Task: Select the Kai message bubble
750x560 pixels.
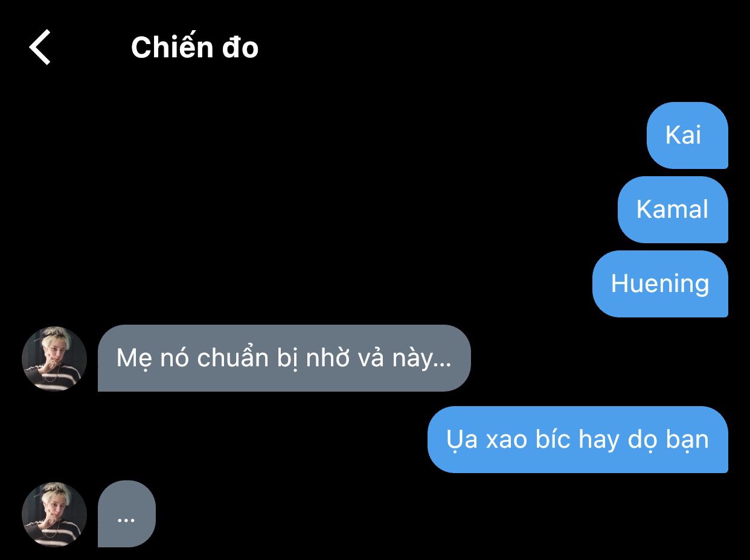Action: click(687, 135)
